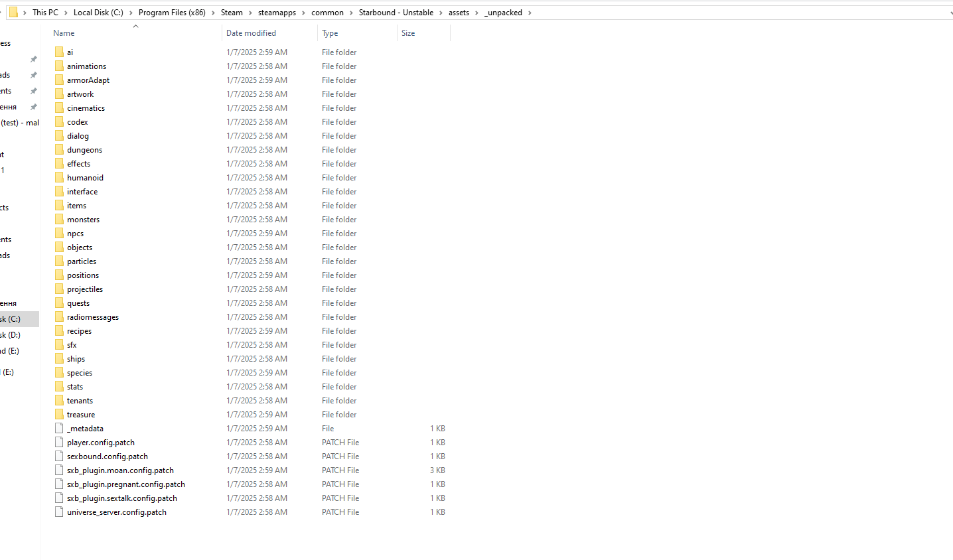Select the dialog folder icon
Screen dimensions: 953x560
pyautogui.click(x=59, y=136)
